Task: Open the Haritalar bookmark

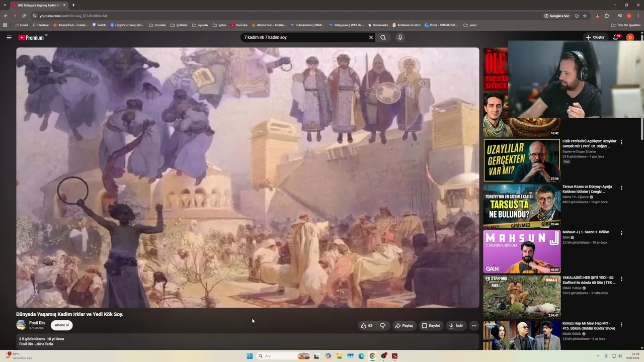Action: click(40, 25)
